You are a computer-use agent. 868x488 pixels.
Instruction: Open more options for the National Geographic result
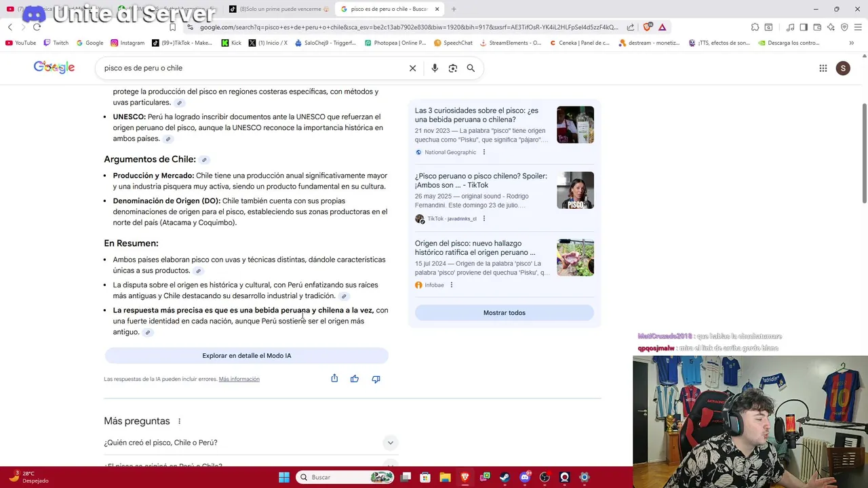[x=484, y=152]
